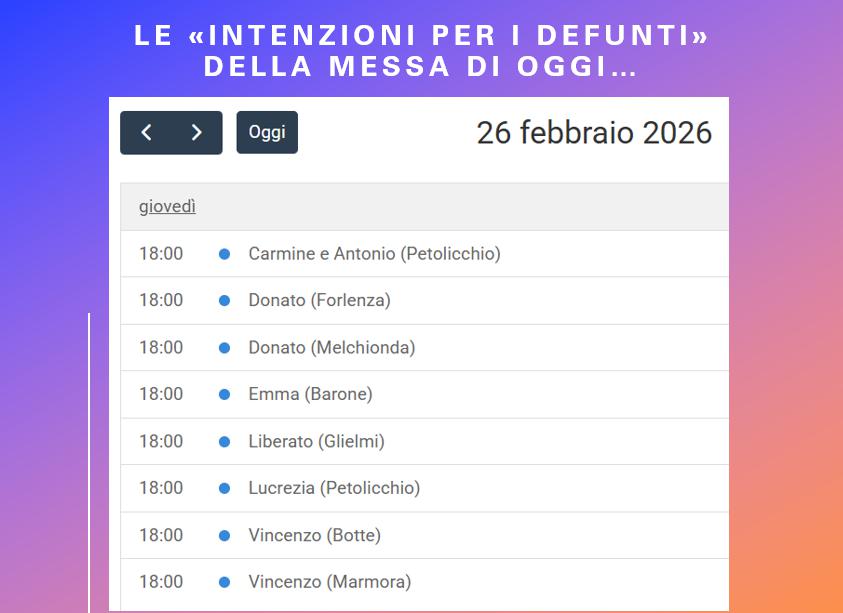Select Carmine e Antonio (Petolicchio) event
The height and width of the screenshot is (613, 843).
(x=374, y=254)
